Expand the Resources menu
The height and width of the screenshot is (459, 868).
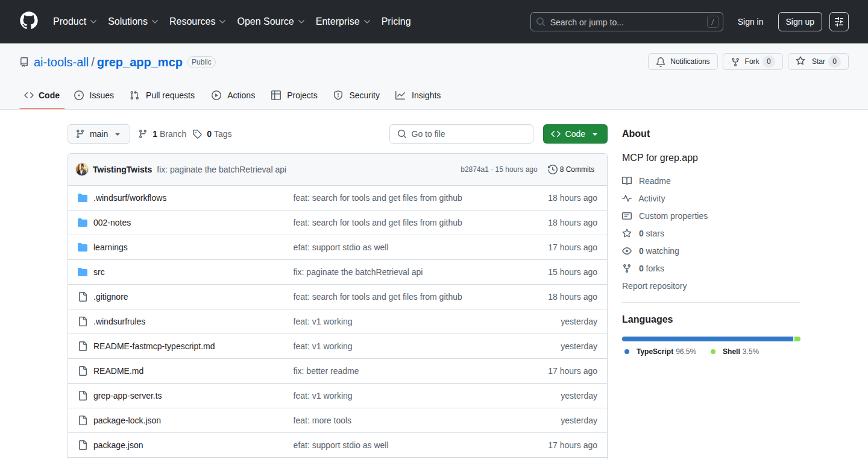(198, 21)
